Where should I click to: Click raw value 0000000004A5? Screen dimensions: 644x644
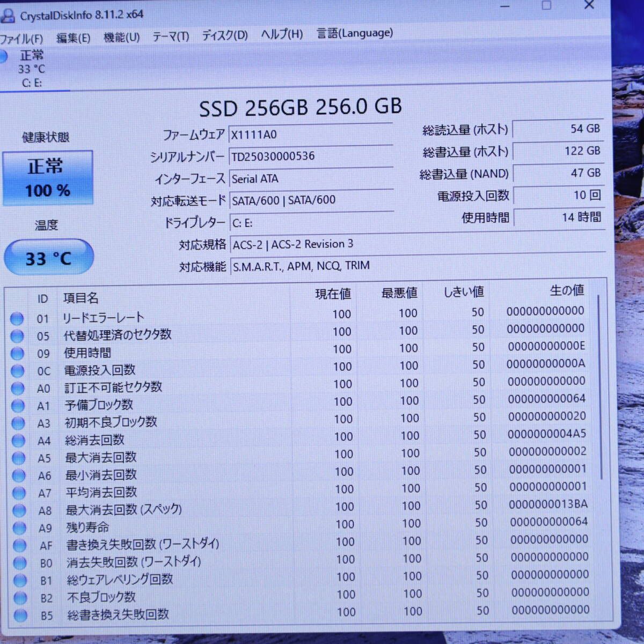coord(547,434)
